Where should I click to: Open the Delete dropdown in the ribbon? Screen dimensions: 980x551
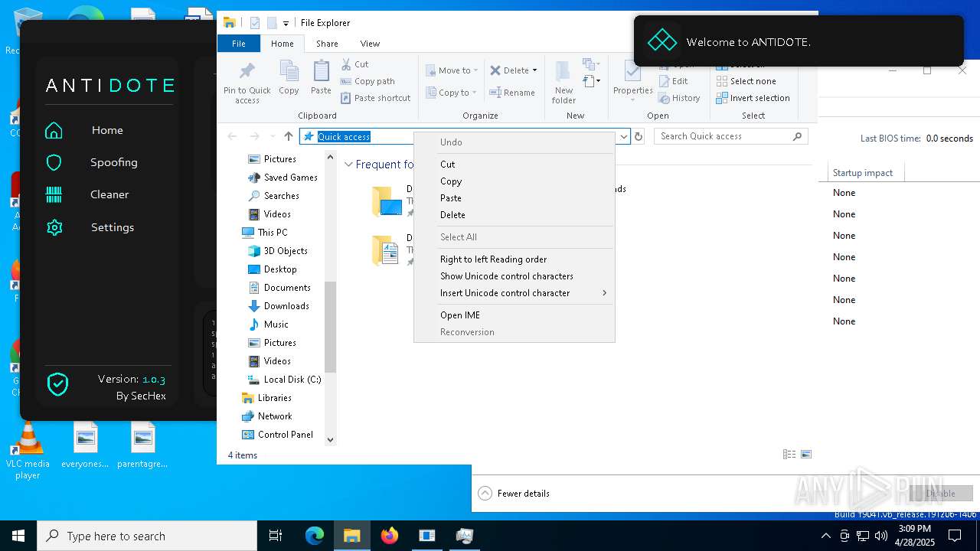click(x=513, y=70)
